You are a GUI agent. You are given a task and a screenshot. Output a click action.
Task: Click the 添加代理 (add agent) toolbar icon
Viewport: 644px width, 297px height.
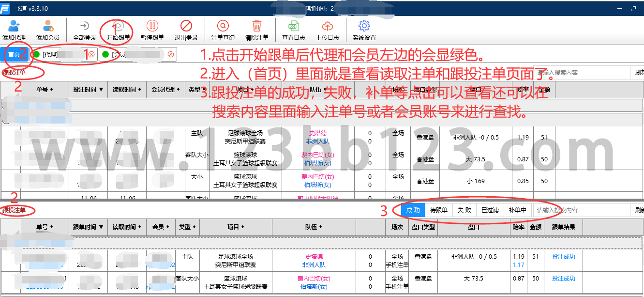pos(14,26)
